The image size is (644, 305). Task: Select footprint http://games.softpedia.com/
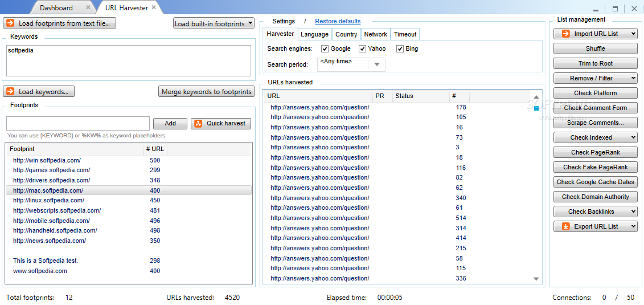[129, 170]
